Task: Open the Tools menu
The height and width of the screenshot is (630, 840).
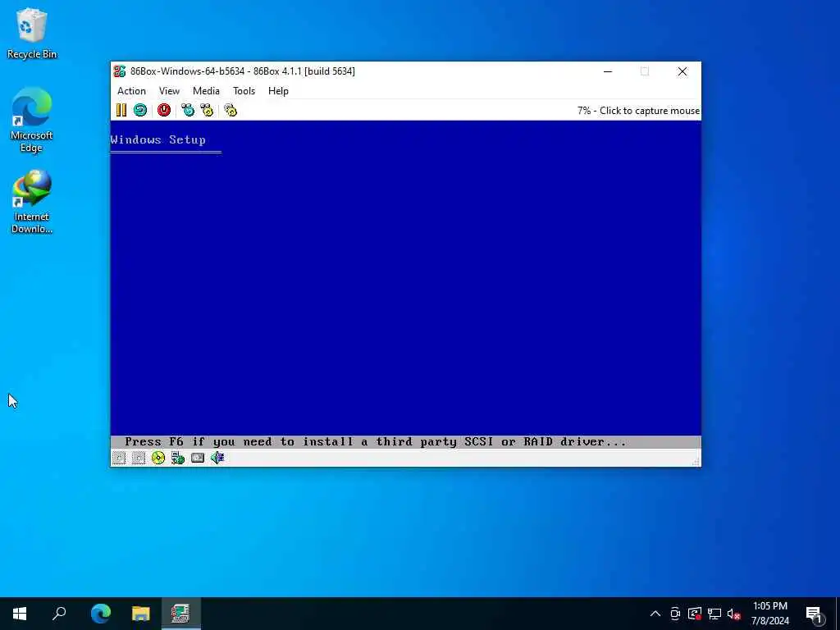Action: pos(244,91)
